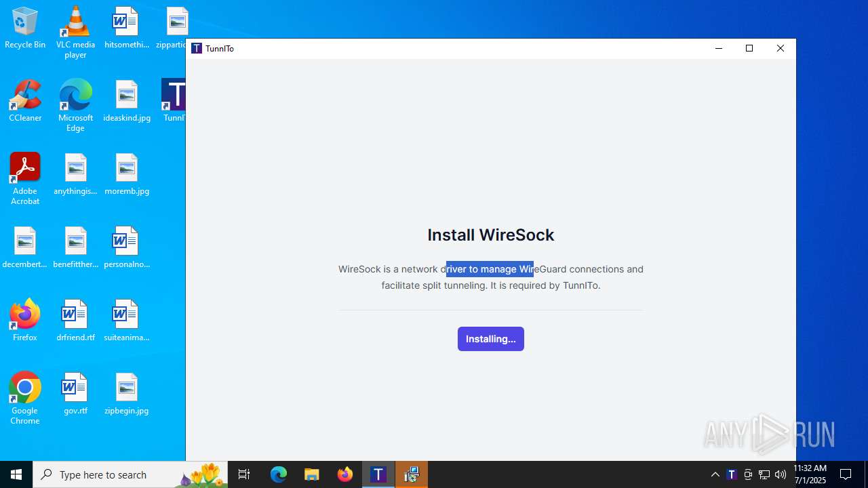Open the taskbar clock and date

coord(810,474)
